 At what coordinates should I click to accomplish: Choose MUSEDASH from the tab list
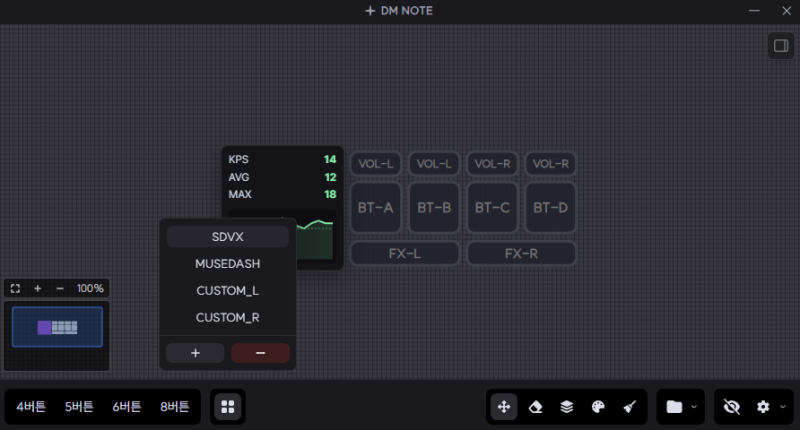(x=228, y=264)
